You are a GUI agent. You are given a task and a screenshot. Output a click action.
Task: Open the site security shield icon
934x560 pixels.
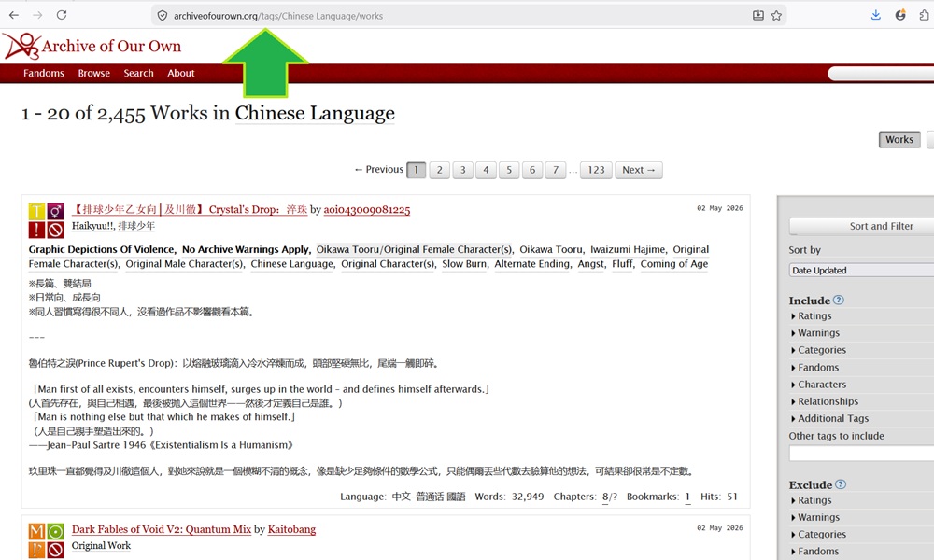tap(162, 16)
